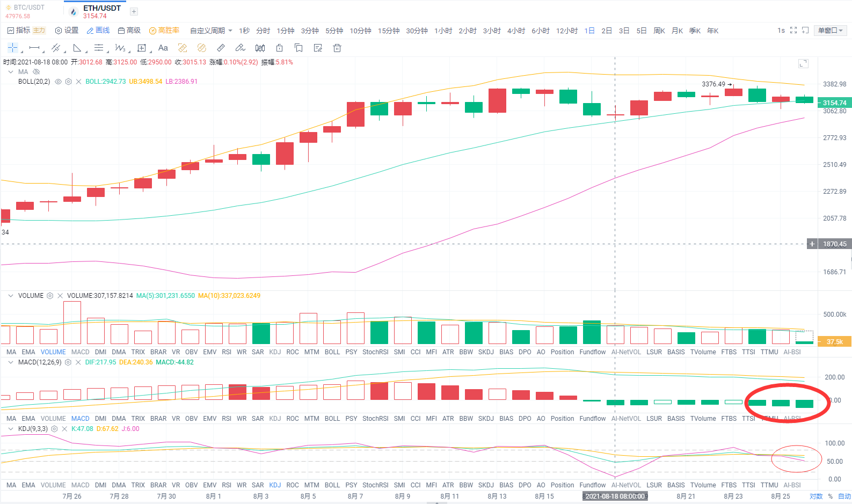The width and height of the screenshot is (852, 504).
Task: Select the wave pattern W3 tool
Action: (120, 48)
